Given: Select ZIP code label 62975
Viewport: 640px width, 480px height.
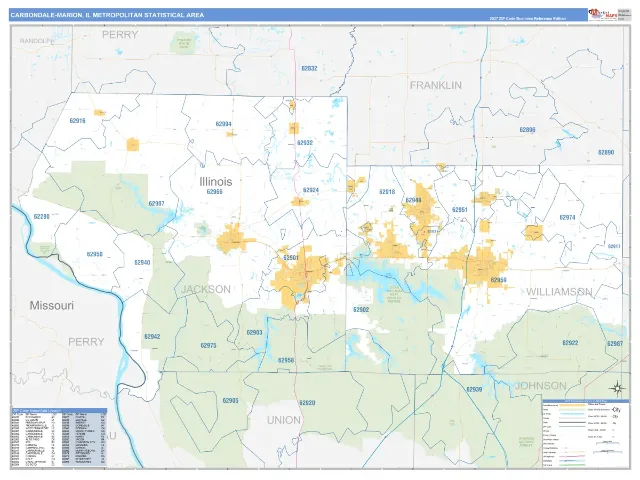Looking at the screenshot, I should tap(209, 346).
